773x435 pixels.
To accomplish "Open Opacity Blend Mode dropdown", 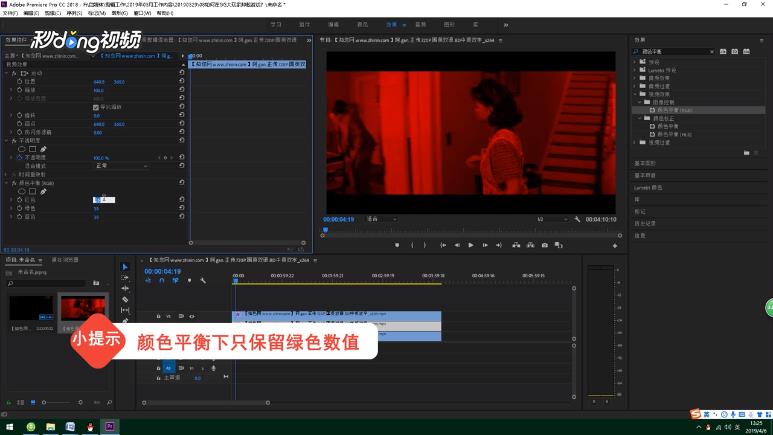I will pos(121,166).
